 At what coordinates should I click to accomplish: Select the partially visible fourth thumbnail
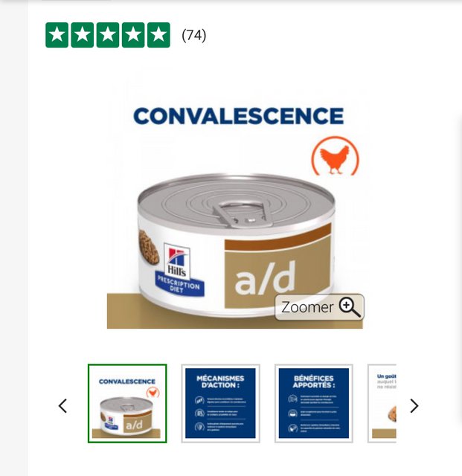[382, 403]
